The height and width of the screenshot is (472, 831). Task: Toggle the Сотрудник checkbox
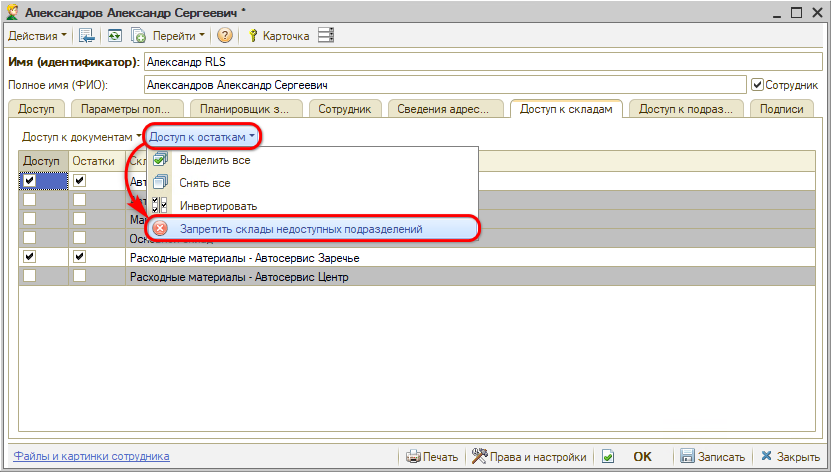[757, 85]
